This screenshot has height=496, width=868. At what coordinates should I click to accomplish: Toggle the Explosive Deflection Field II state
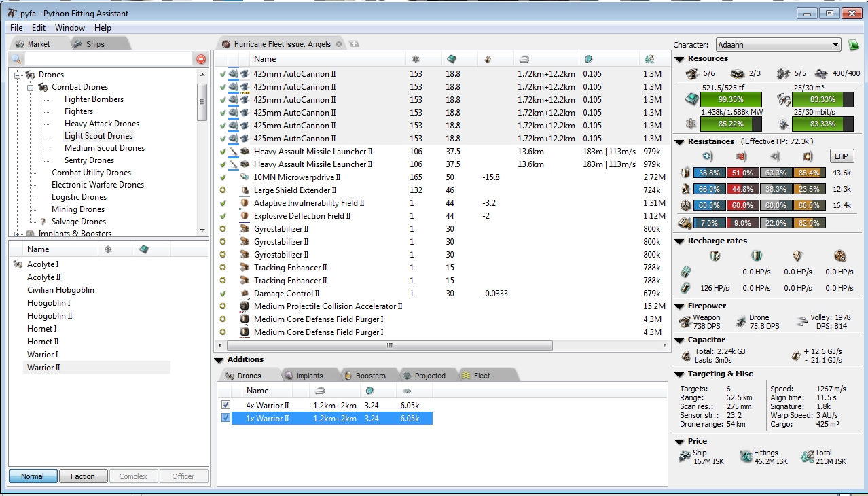click(223, 216)
